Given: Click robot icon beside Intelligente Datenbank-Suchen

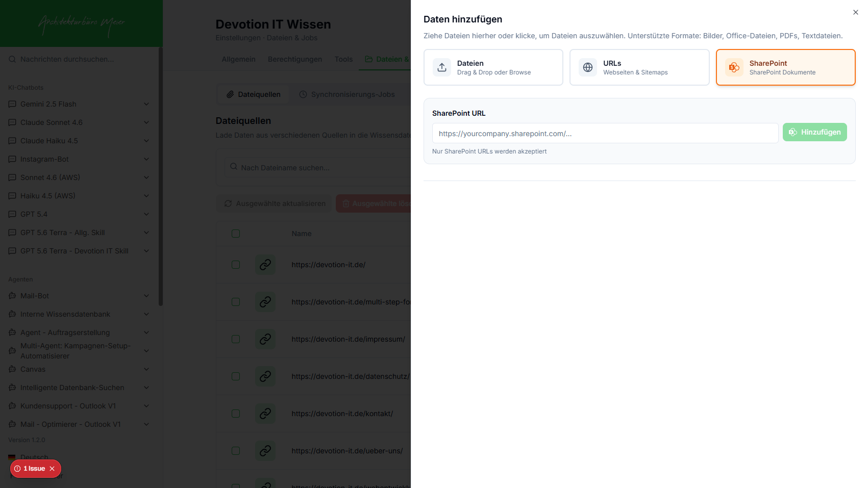Looking at the screenshot, I should [12, 388].
